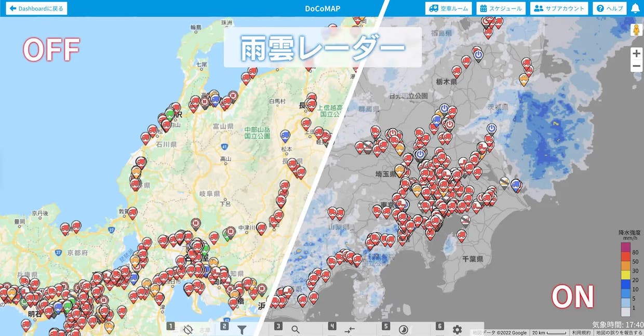644x336 pixels.
Task: Open the 空車ルーム menu
Action: 448,8
